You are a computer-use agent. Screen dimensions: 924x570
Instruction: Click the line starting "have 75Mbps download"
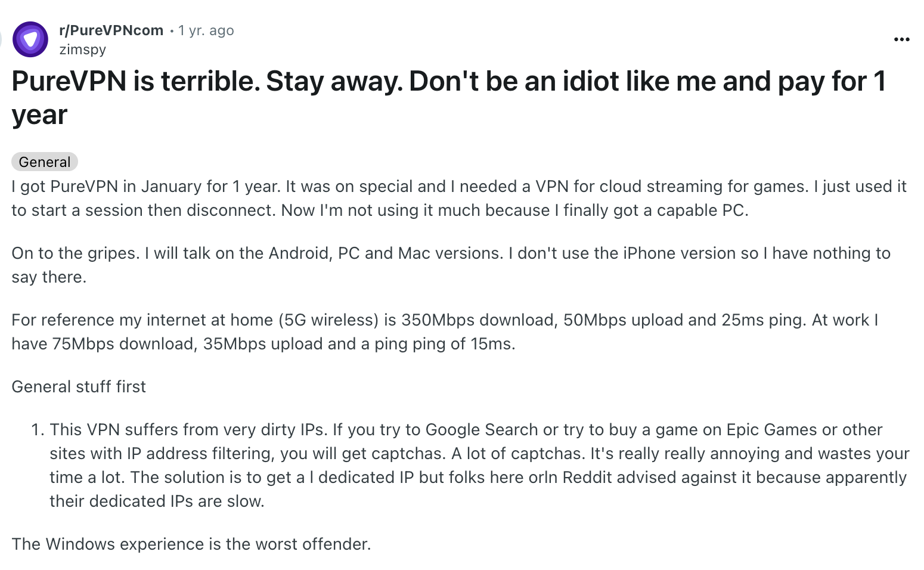(263, 343)
